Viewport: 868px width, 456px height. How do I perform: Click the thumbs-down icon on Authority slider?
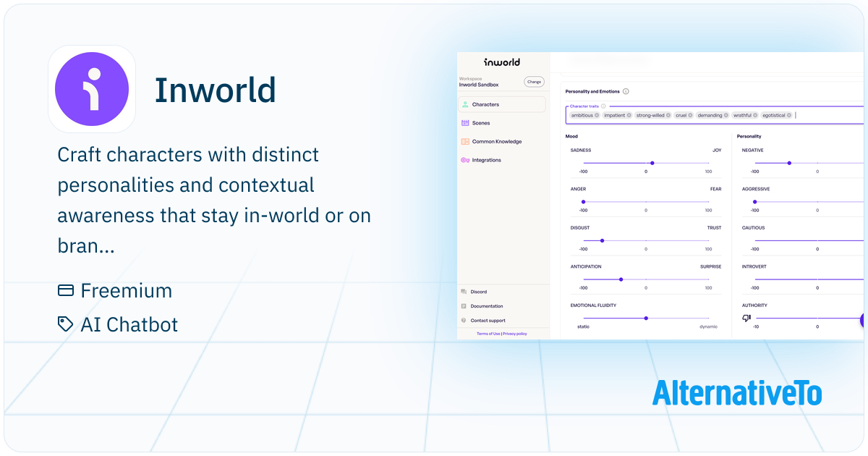(x=746, y=318)
